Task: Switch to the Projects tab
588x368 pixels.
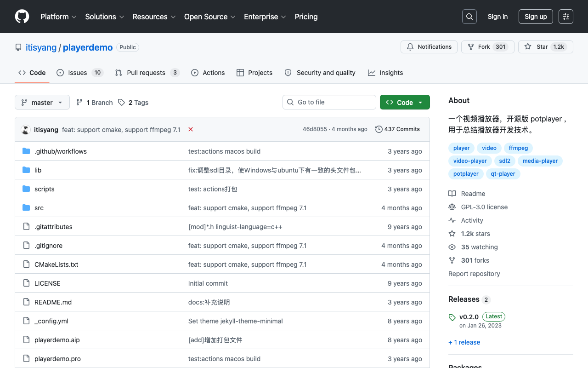Action: pos(254,73)
